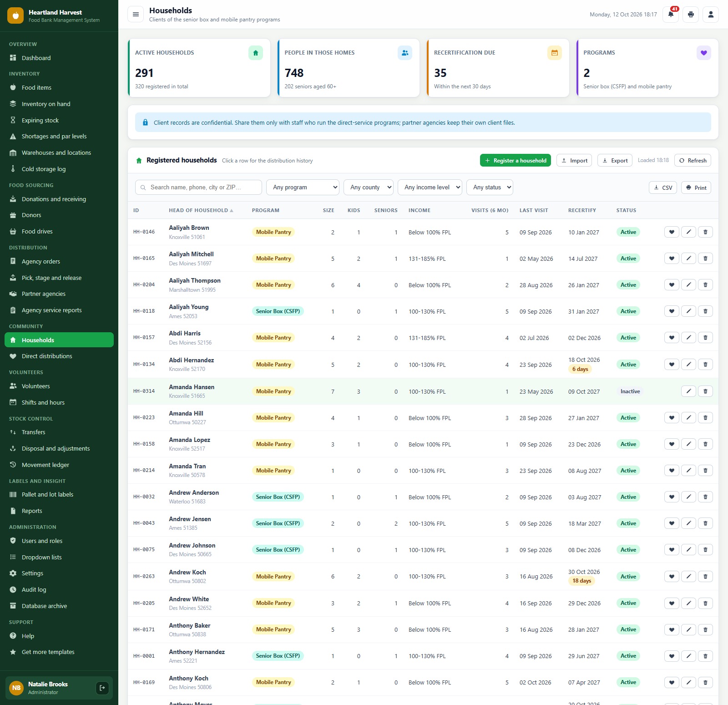728x705 pixels.
Task: Click the trash icon for Andrew Koch row
Action: 706,577
